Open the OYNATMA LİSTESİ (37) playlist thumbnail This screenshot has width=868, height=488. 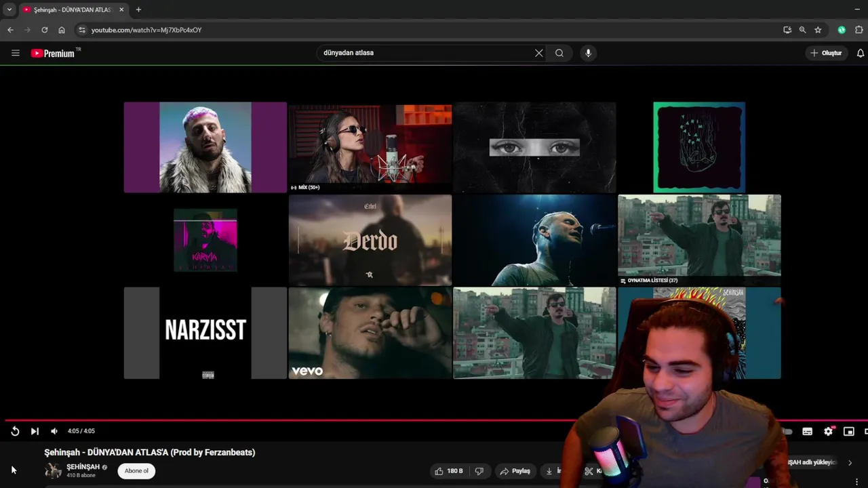pyautogui.click(x=699, y=240)
